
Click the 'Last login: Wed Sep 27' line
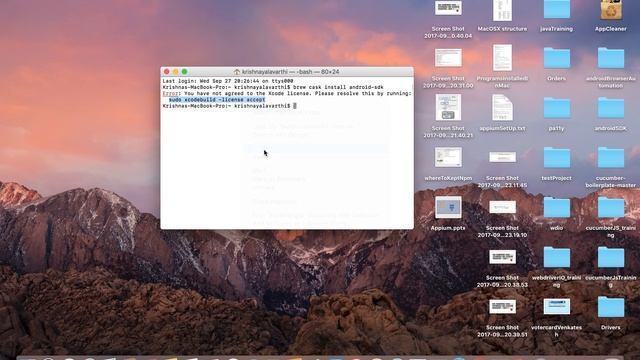pos(228,81)
